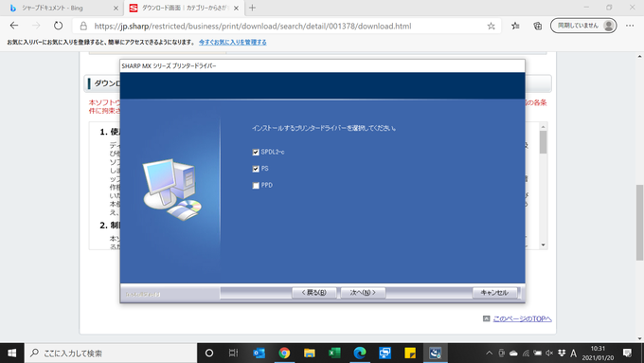
Task: Go back with the 戻る(B) button
Action: (313, 292)
